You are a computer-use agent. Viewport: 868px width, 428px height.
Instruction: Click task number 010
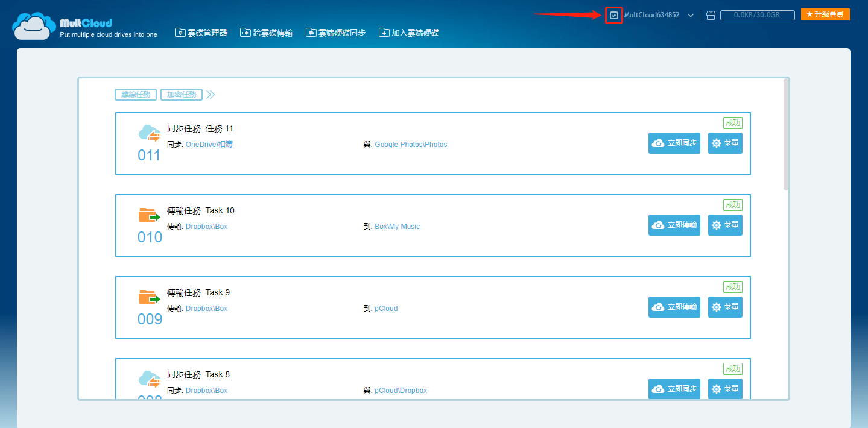click(150, 238)
